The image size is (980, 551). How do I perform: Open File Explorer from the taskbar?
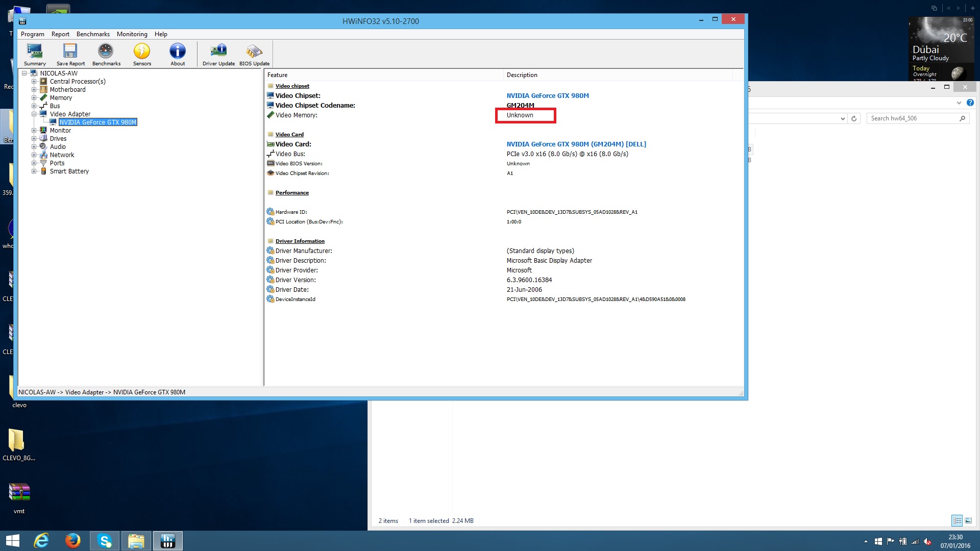(x=136, y=541)
